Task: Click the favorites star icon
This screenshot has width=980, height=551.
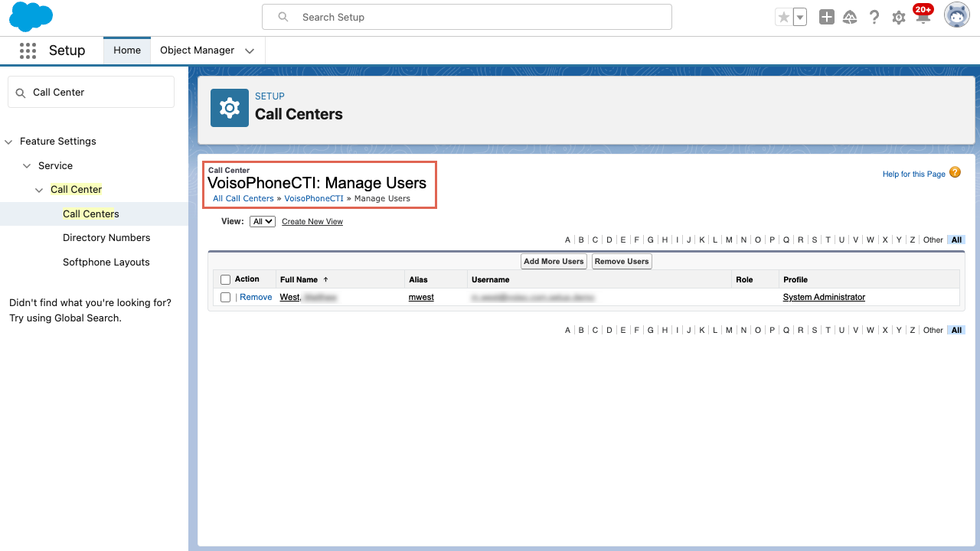Action: coord(783,17)
